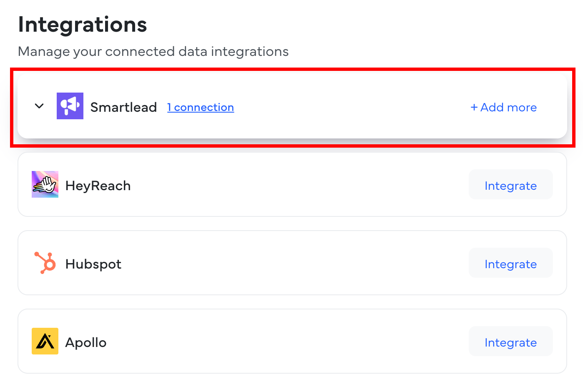Select the Apollo integration name
The width and height of the screenshot is (583, 392).
click(86, 343)
